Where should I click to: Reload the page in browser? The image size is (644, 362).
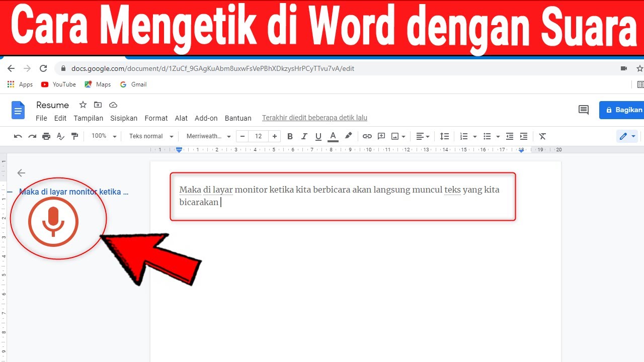coord(43,68)
